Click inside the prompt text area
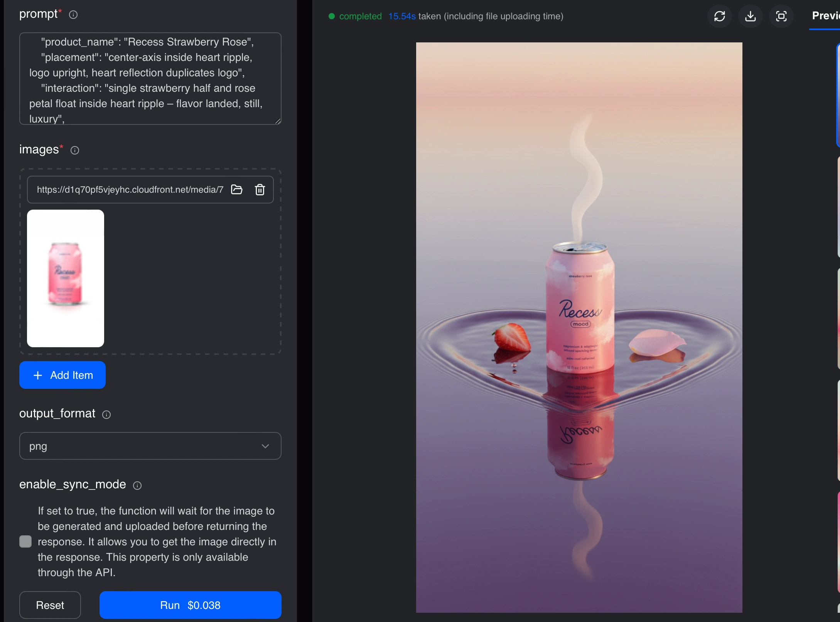 point(150,79)
